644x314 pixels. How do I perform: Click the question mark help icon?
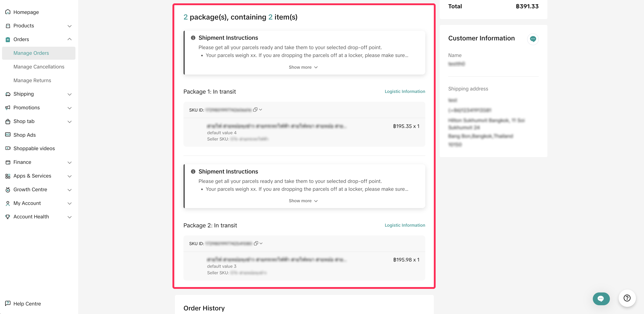pyautogui.click(x=627, y=298)
